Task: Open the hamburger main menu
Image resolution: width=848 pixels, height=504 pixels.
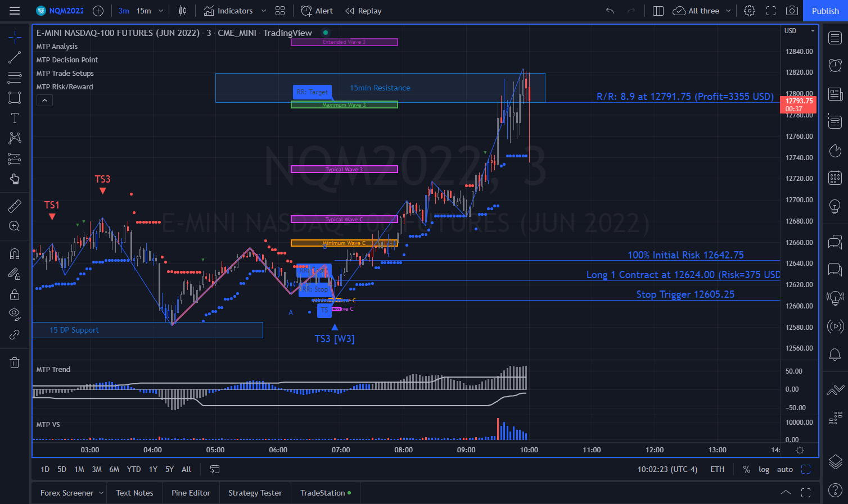Action: (15, 11)
